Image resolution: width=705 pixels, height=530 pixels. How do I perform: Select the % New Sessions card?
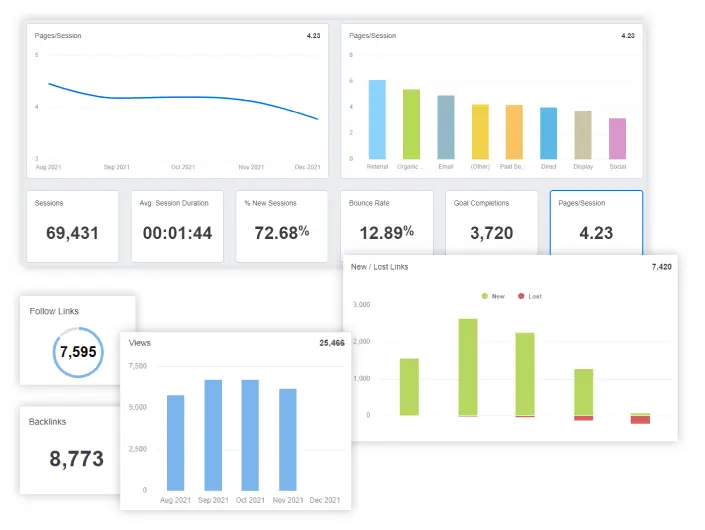pyautogui.click(x=282, y=227)
